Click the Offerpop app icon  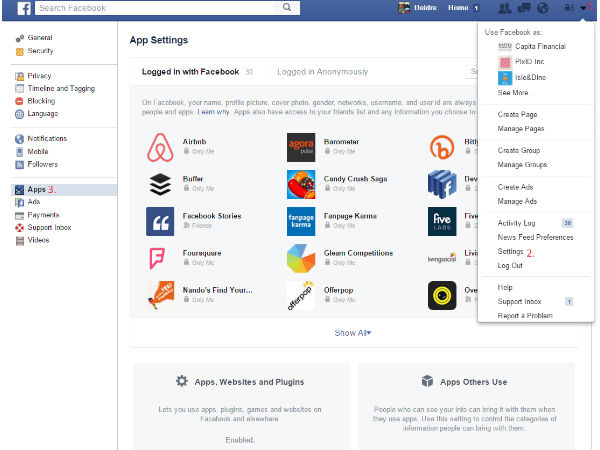pos(301,295)
